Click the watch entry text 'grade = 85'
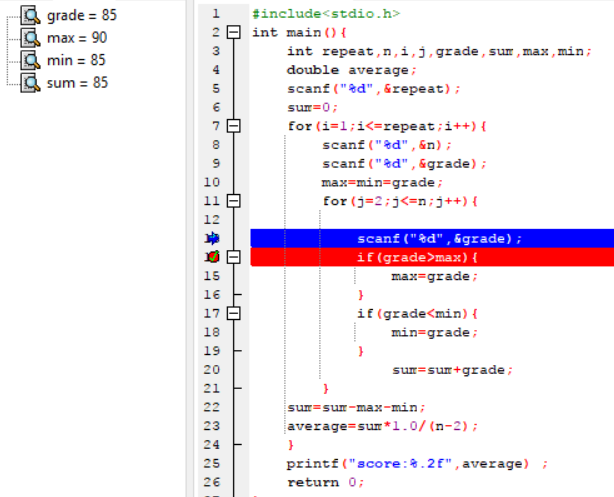This screenshot has width=614, height=497. 82,15
